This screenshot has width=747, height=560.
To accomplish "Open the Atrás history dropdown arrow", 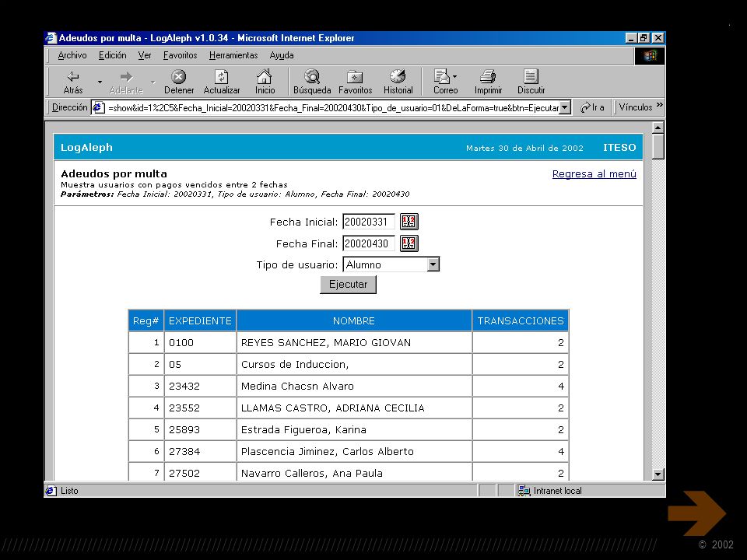I will (100, 82).
